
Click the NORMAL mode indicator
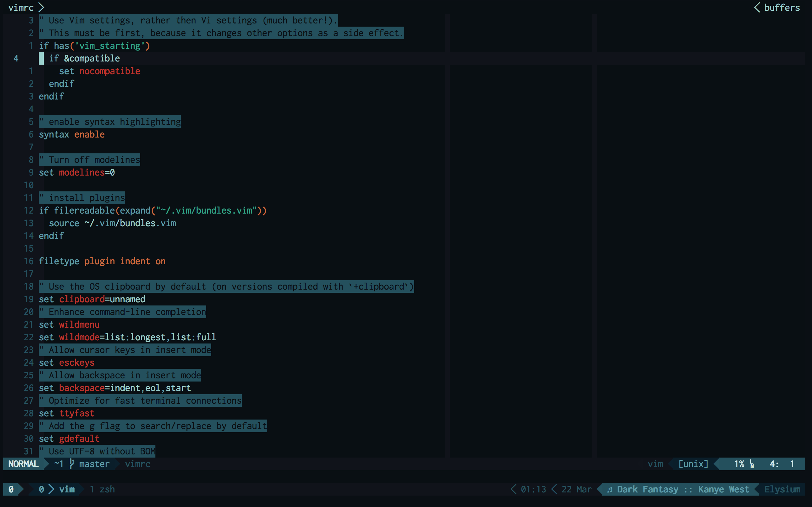tap(23, 464)
